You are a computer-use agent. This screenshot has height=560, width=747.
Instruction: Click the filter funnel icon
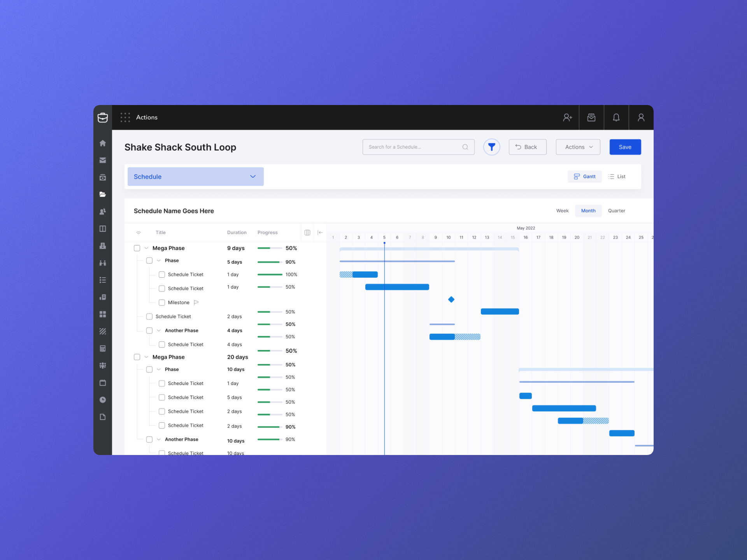(491, 147)
